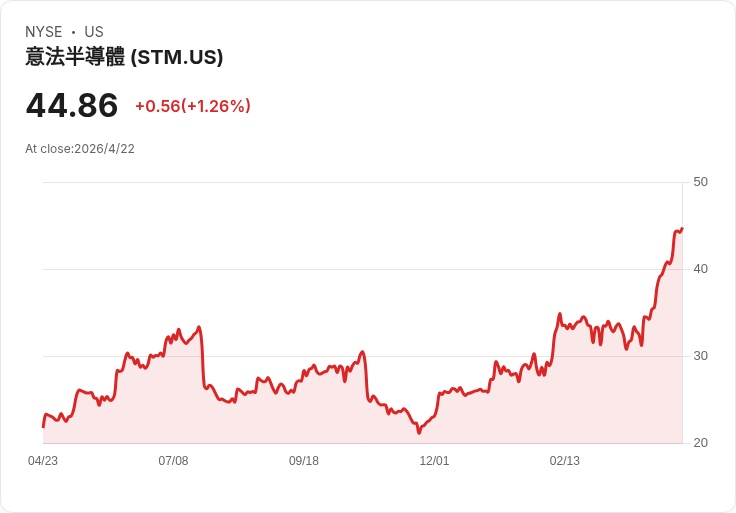
Task: Click the 40 price axis label
Action: pos(700,269)
